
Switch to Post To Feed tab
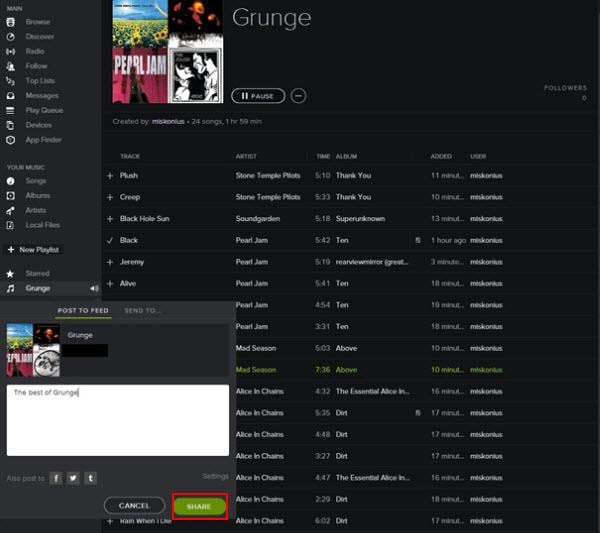[83, 310]
